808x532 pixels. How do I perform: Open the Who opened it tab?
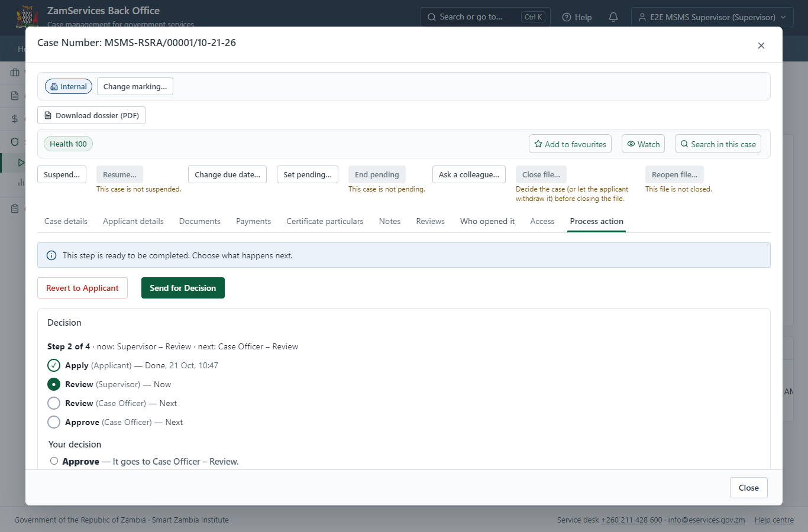[487, 221]
